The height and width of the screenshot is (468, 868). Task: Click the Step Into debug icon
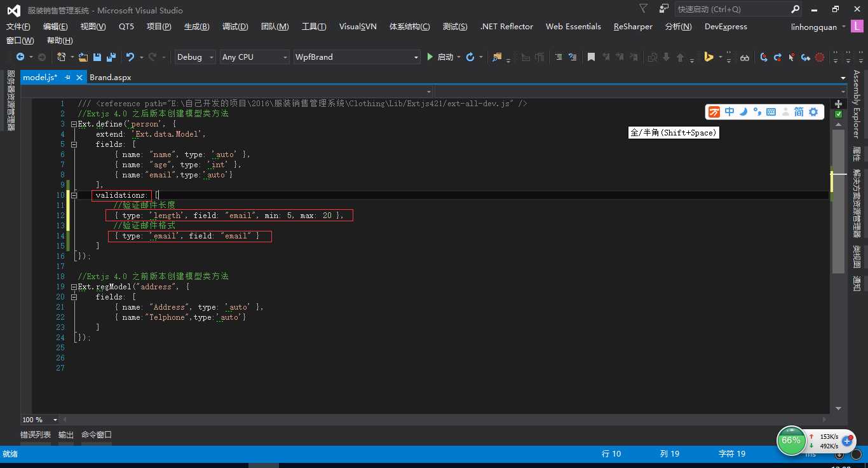coord(764,57)
